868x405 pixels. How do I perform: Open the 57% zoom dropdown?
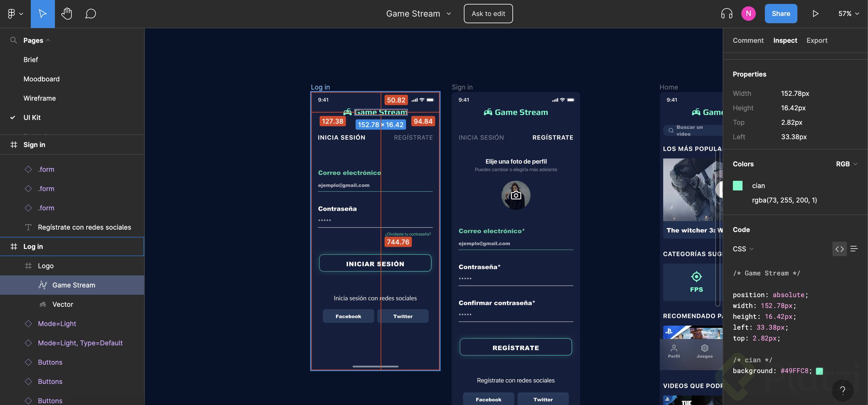coord(848,14)
